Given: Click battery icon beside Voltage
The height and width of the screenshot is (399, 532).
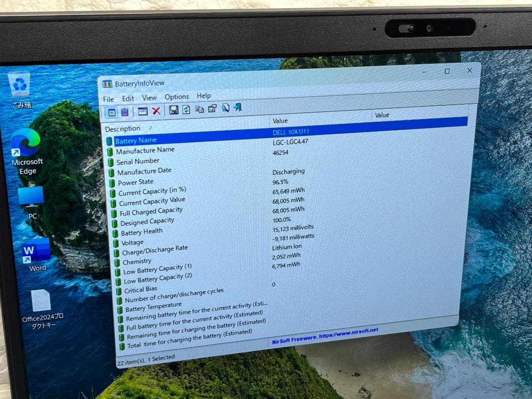Looking at the screenshot, I should [116, 244].
